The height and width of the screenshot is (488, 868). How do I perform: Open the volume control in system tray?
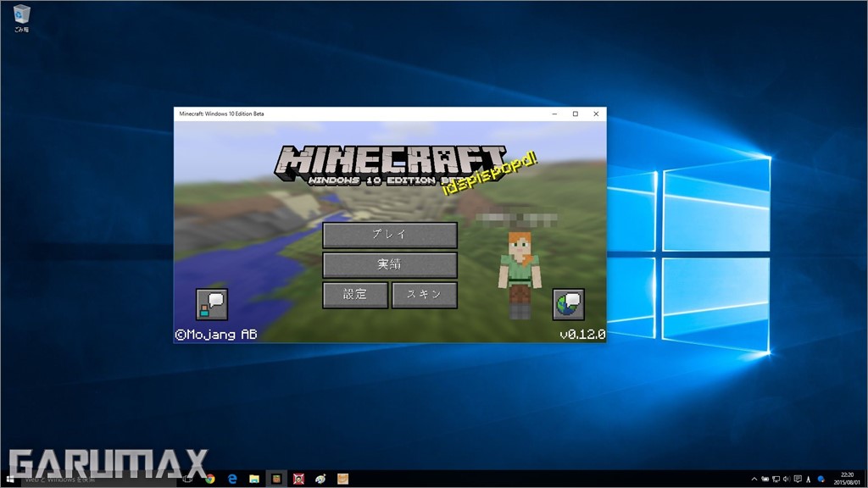click(x=789, y=479)
